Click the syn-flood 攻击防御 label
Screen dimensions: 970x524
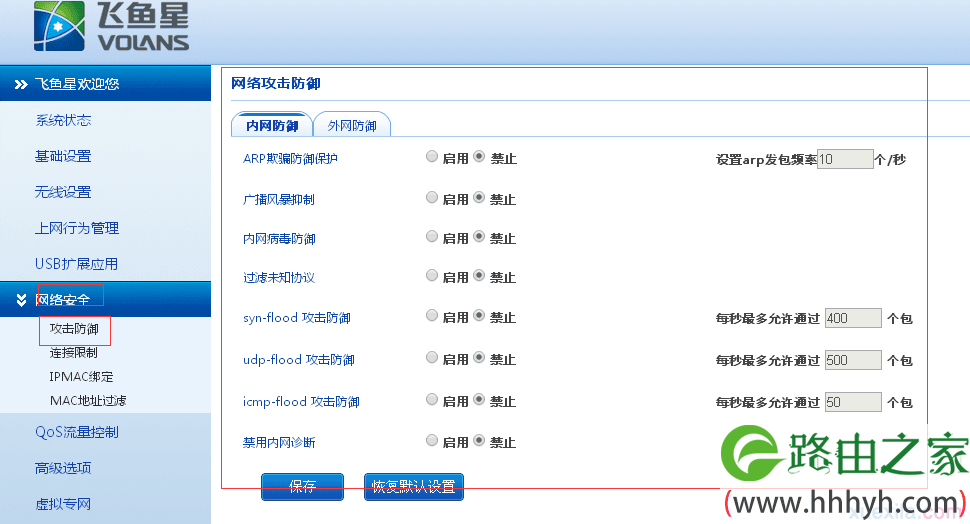297,317
